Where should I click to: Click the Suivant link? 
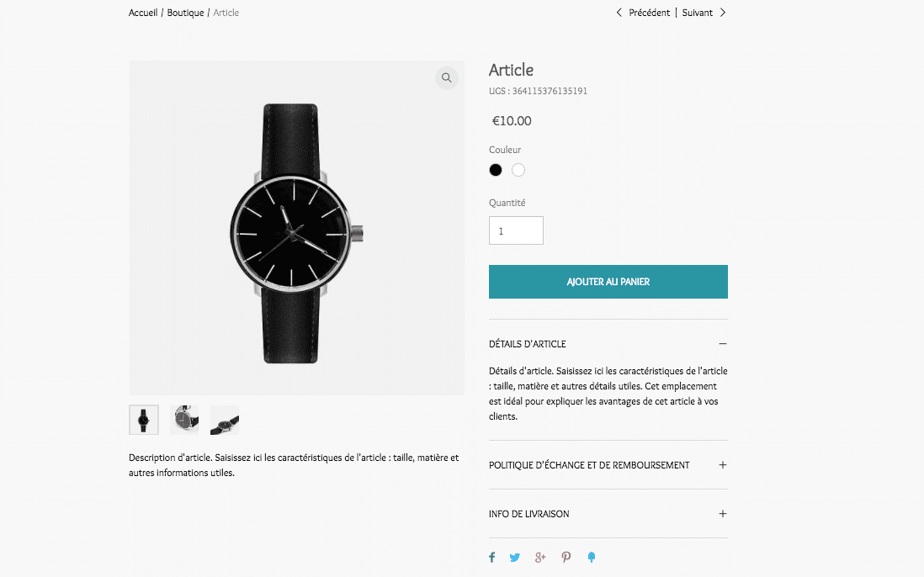pyautogui.click(x=698, y=13)
